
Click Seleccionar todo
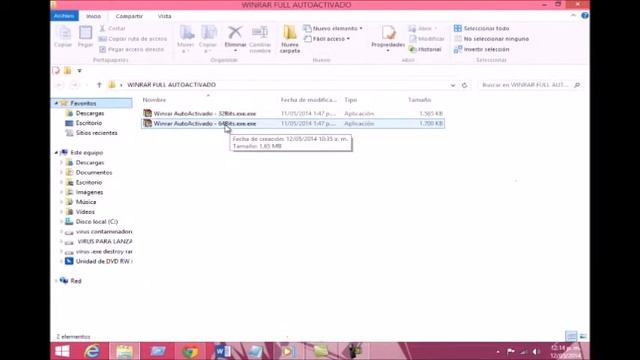pyautogui.click(x=482, y=28)
